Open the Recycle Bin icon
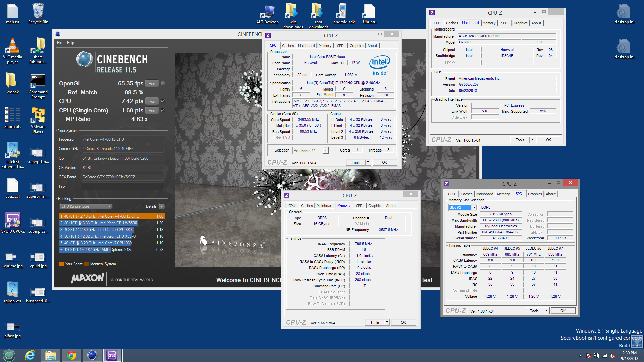This screenshot has height=362, width=644. [38, 14]
